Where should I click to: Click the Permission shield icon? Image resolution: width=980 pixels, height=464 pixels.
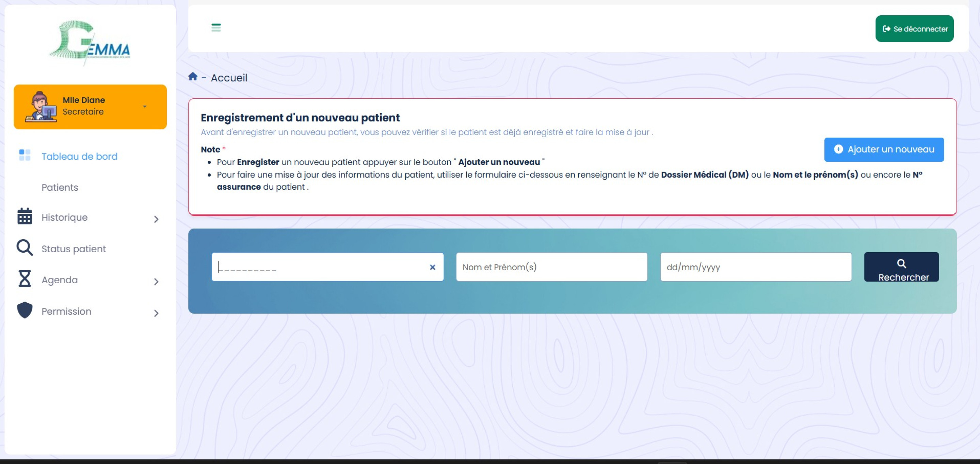[25, 310]
